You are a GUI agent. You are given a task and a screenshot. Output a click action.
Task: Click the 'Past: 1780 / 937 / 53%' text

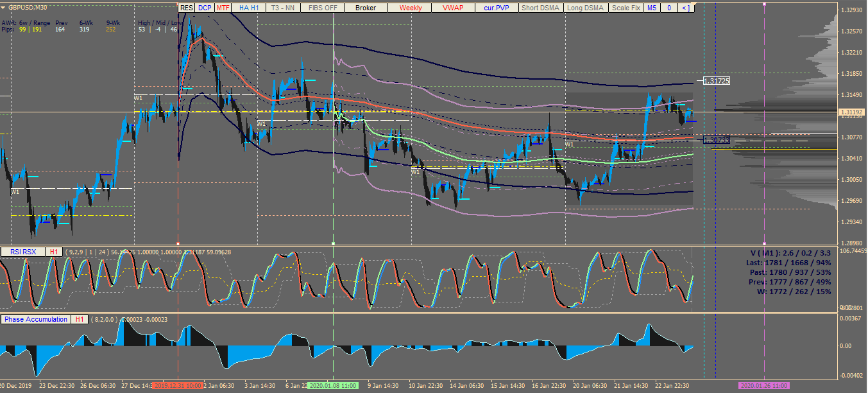792,272
